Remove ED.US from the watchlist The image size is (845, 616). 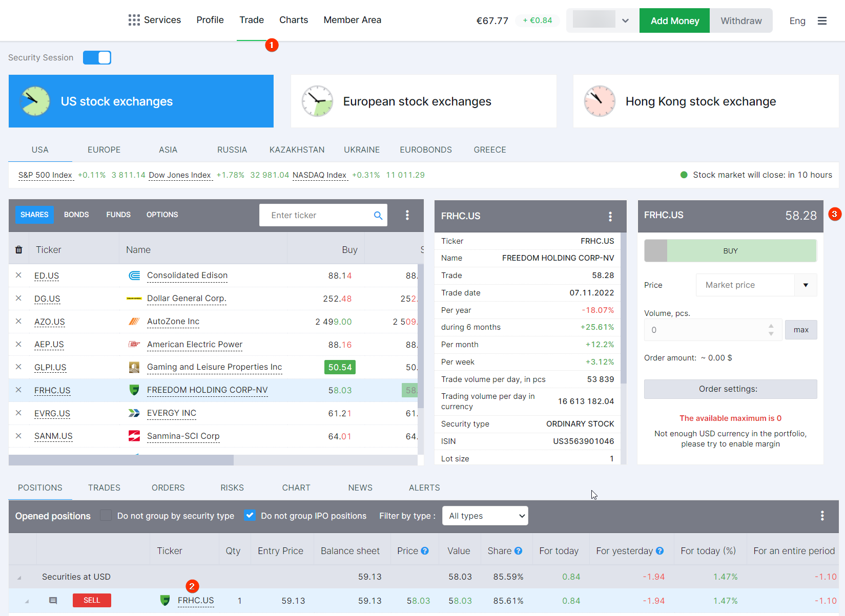pos(18,275)
